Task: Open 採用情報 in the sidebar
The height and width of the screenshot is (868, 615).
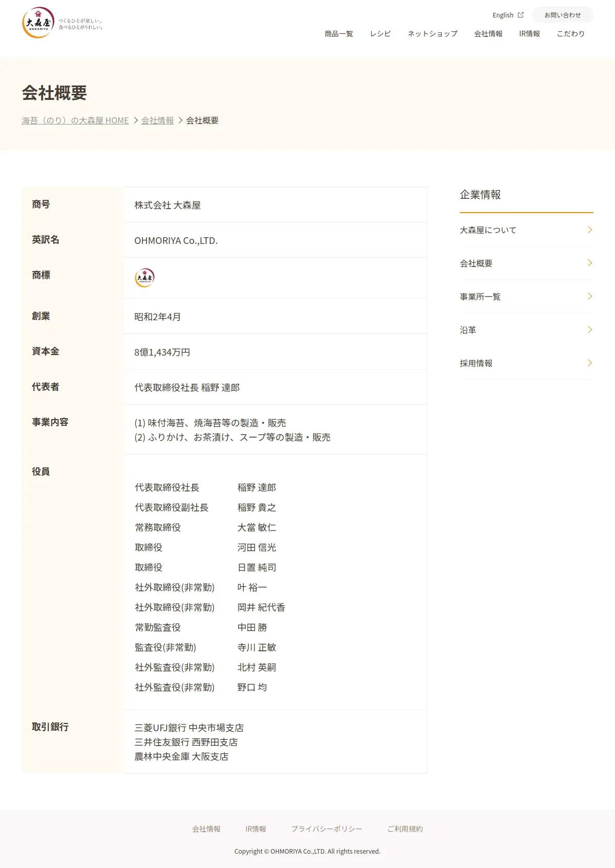Action: (526, 363)
